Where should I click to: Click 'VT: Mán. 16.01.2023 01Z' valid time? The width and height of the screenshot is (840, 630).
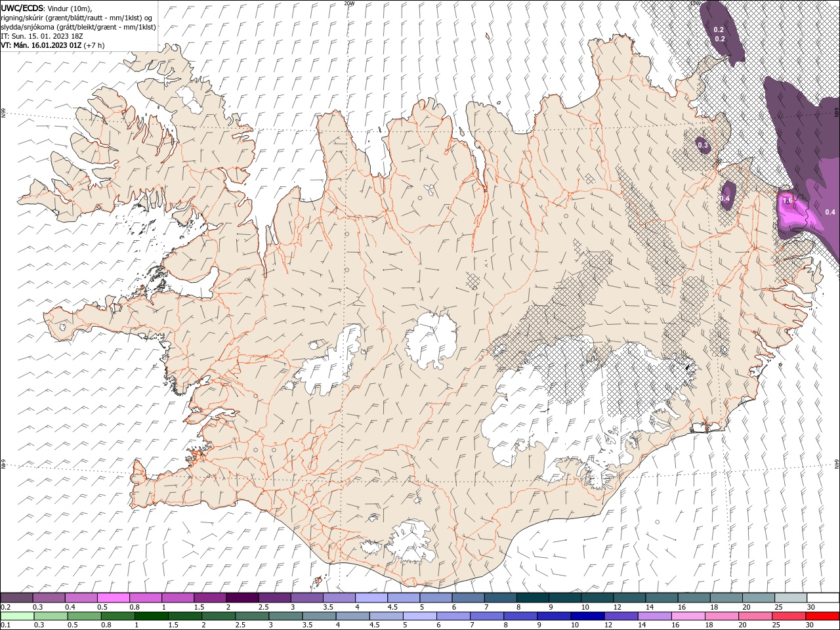click(x=41, y=45)
